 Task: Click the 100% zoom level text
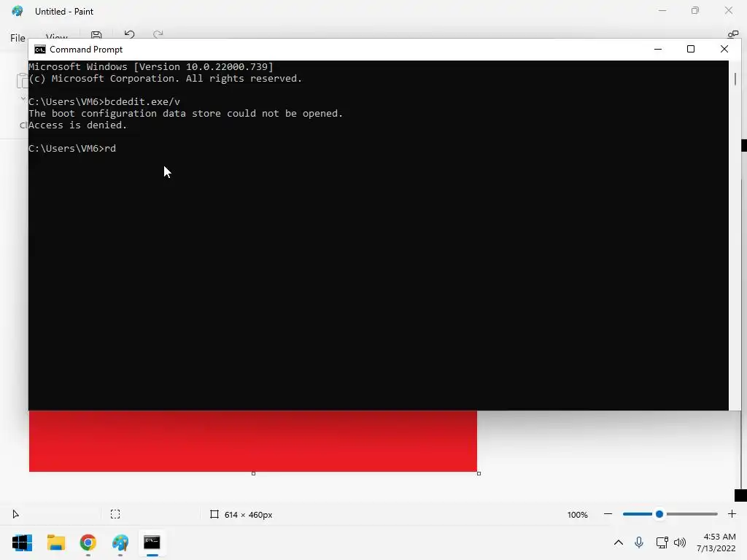click(x=578, y=515)
